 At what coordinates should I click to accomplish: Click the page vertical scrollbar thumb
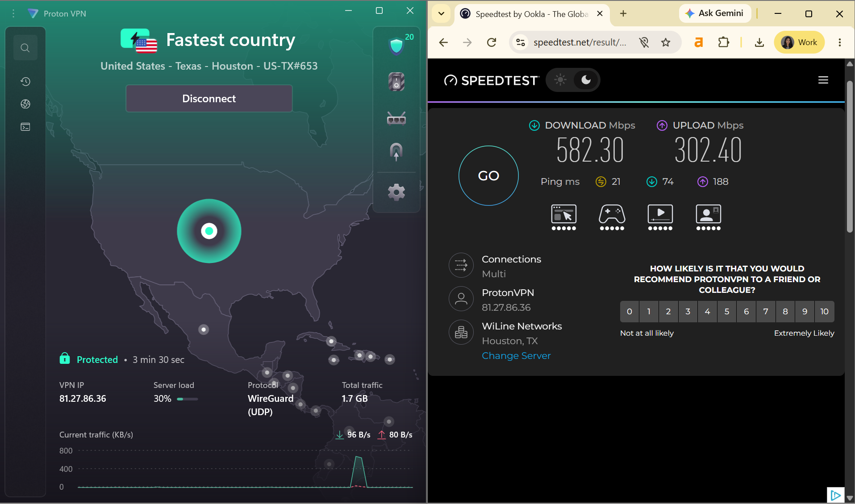tap(850, 156)
